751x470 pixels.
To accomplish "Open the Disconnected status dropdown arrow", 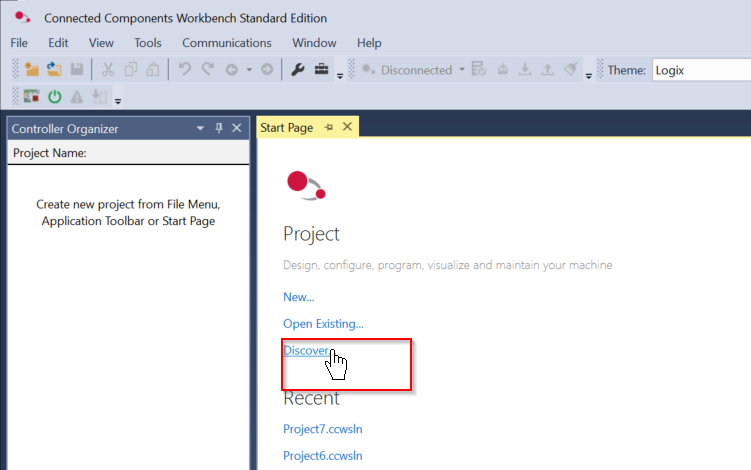I will [x=462, y=69].
